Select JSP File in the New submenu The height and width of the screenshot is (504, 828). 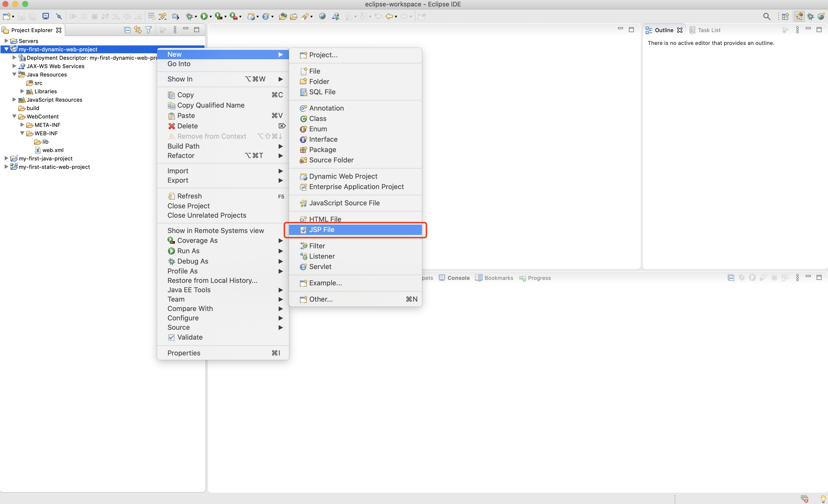[355, 230]
